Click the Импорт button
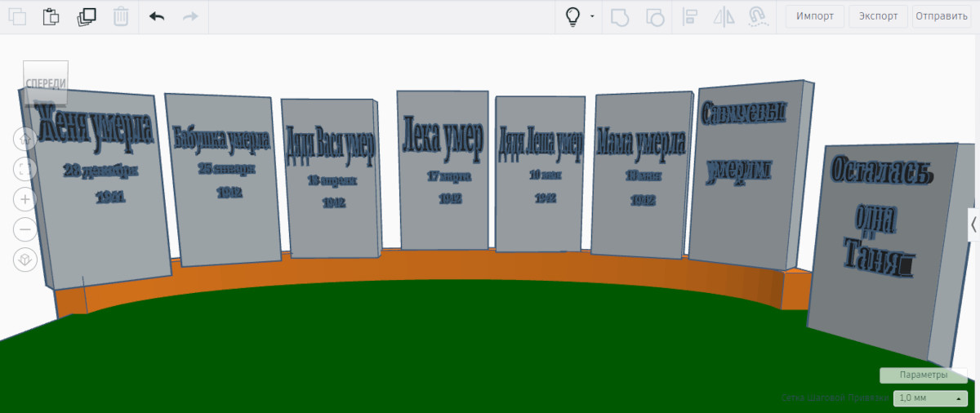980x413 pixels. 814,16
